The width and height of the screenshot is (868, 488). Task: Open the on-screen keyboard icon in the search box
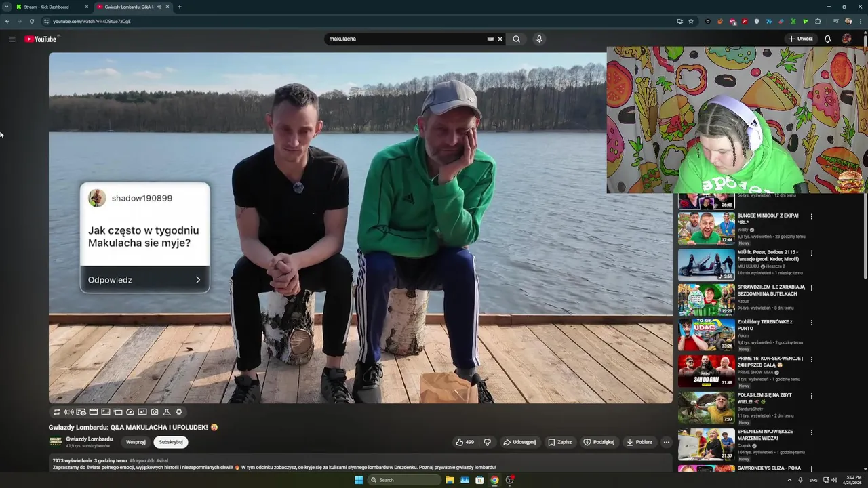pos(490,39)
